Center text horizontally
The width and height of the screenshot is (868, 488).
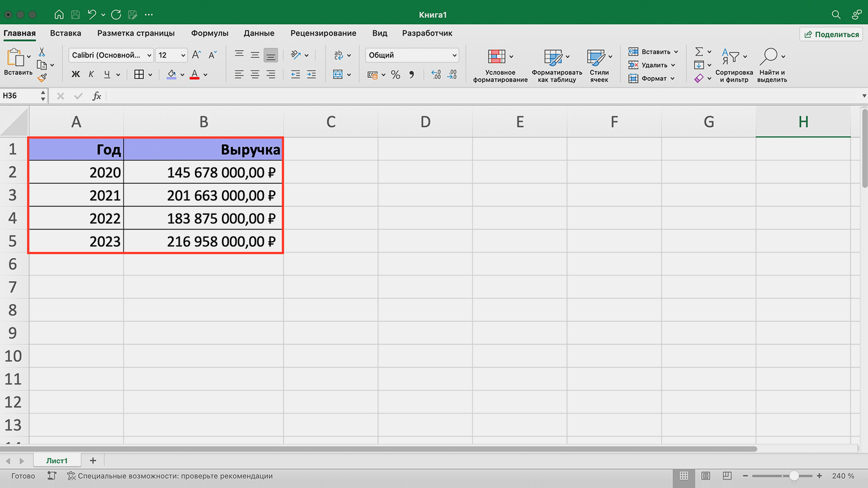[x=255, y=74]
